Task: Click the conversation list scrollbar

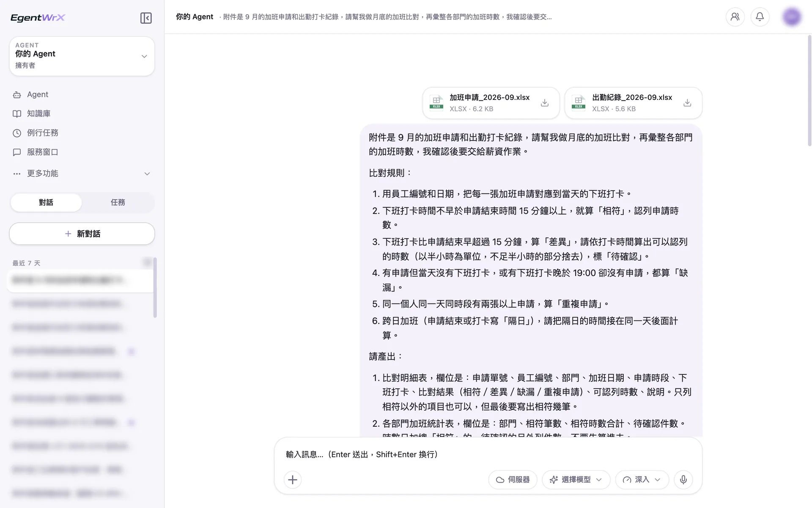Action: (x=155, y=287)
